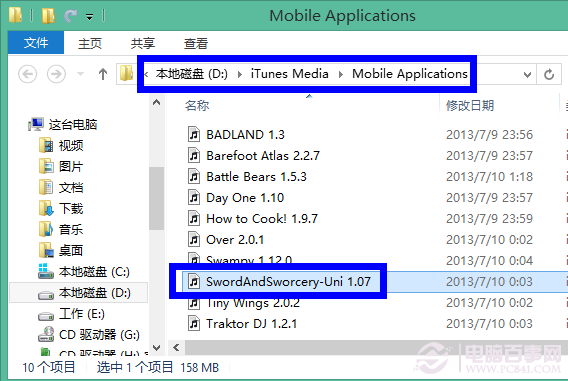
Task: Click the navigation pane vertical scrollbar thumb
Action: click(156, 198)
